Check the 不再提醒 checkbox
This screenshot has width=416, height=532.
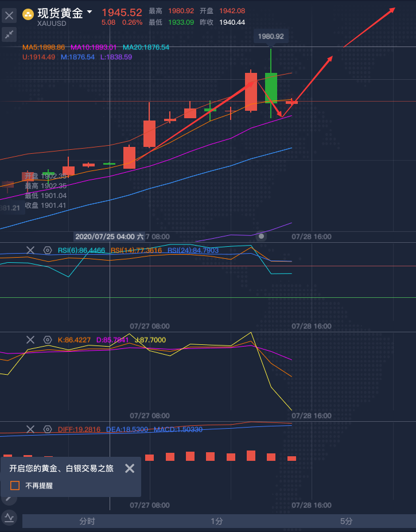[x=15, y=486]
